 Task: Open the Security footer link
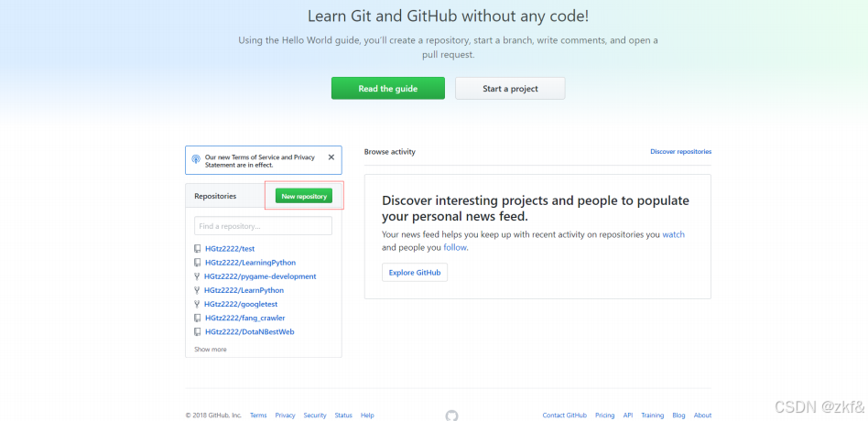(x=315, y=416)
